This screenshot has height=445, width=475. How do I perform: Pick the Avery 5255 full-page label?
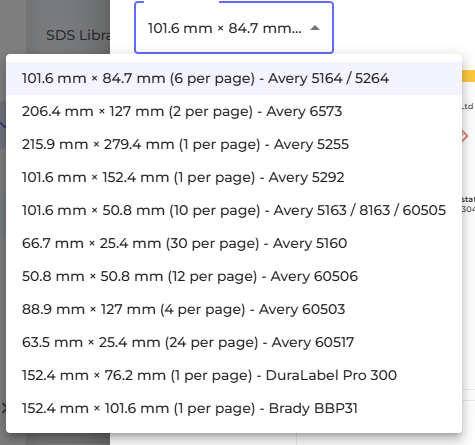click(234, 144)
